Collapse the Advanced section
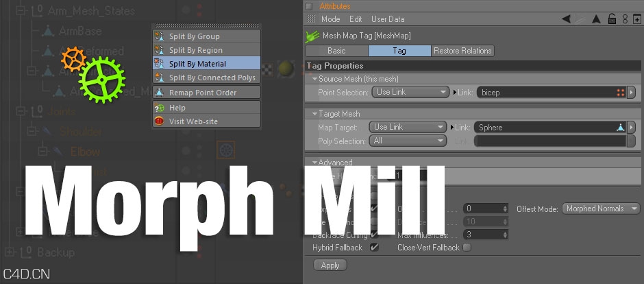 coord(315,163)
